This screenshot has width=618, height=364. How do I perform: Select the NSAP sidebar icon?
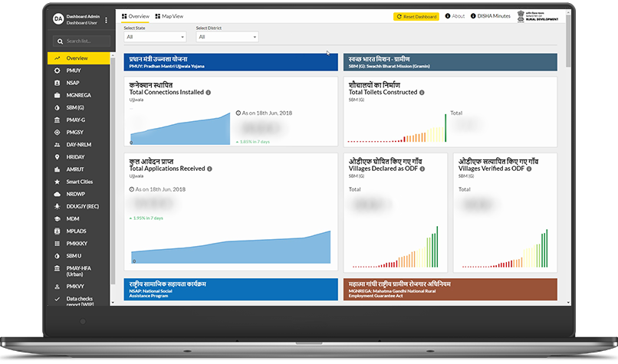coord(58,83)
